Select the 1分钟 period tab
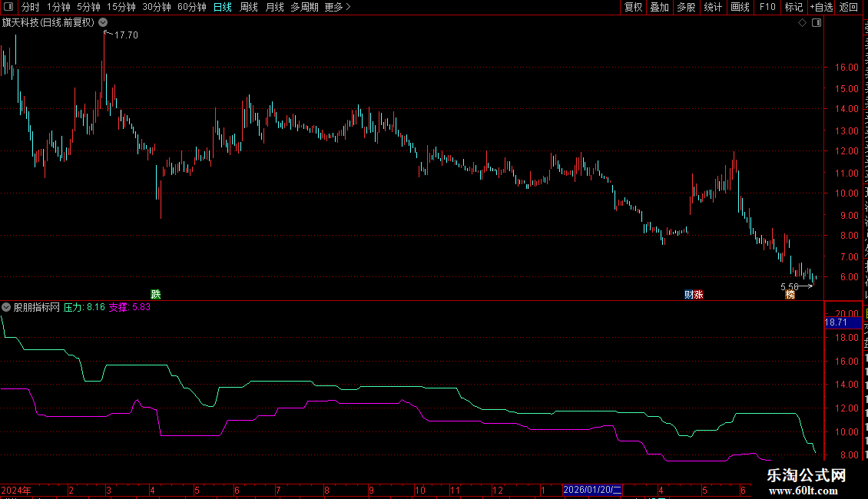Viewport: 868px width, 499px height. point(58,7)
